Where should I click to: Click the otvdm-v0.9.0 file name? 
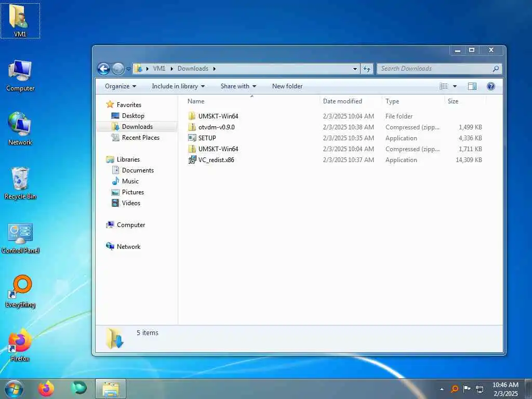point(217,127)
